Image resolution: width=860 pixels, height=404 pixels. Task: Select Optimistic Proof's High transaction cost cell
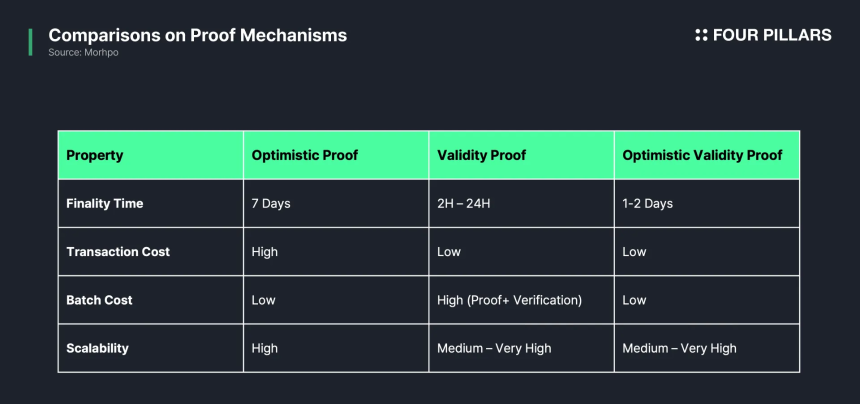pyautogui.click(x=336, y=252)
